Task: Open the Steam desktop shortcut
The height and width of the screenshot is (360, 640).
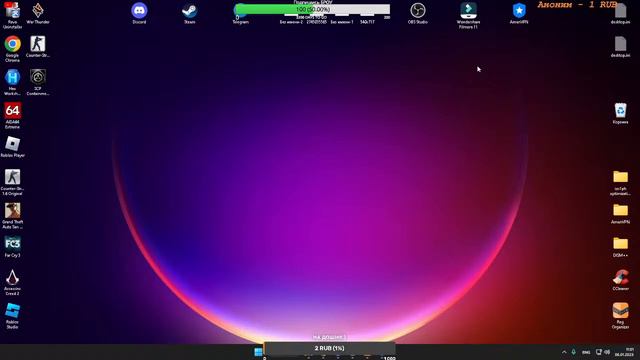Action: (189, 13)
